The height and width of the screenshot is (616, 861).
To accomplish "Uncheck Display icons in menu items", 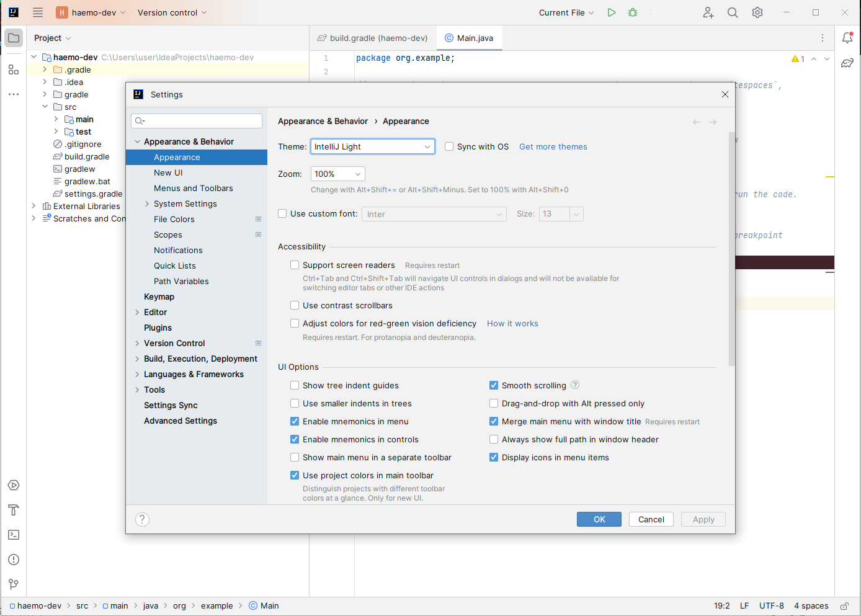I will (494, 457).
